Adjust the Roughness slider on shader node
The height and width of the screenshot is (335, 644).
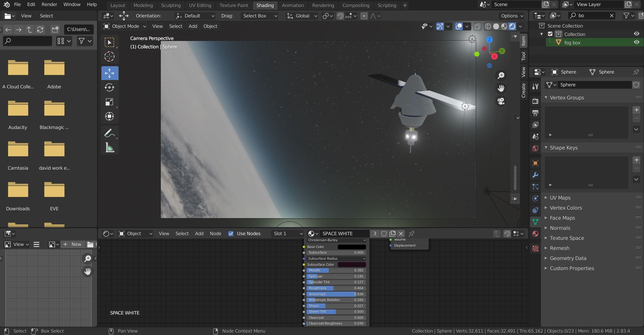click(336, 288)
